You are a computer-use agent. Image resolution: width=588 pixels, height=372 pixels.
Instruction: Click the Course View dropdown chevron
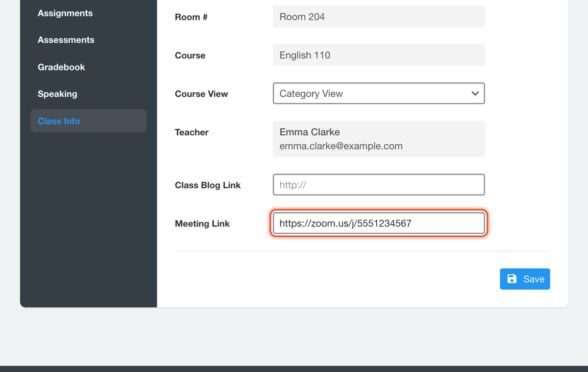(x=475, y=93)
